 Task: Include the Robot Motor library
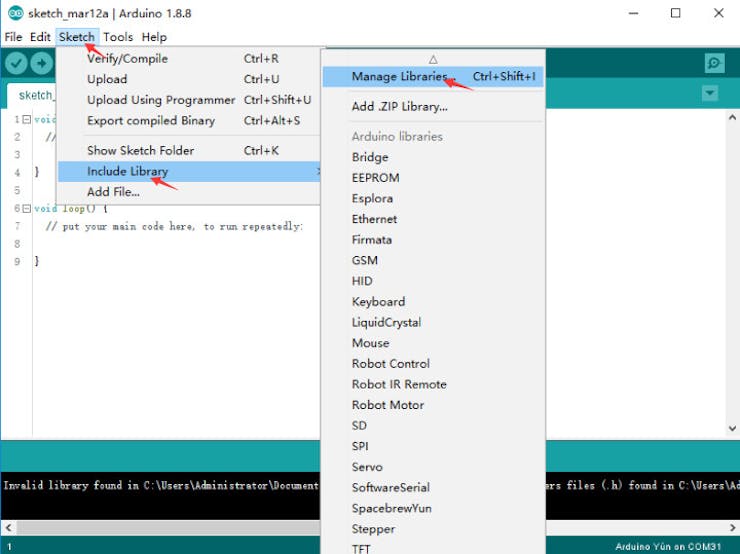pos(433,405)
